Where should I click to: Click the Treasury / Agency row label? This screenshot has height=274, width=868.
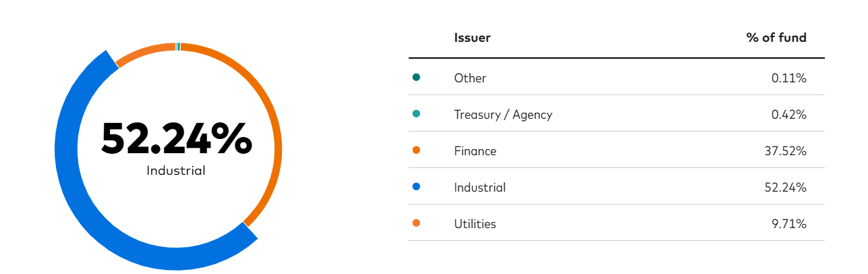pyautogui.click(x=503, y=114)
